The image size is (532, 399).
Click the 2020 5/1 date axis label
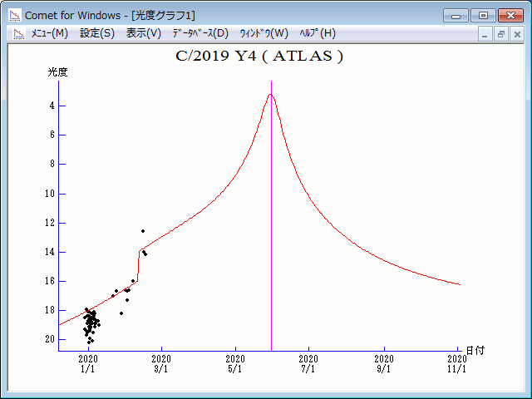tap(235, 364)
